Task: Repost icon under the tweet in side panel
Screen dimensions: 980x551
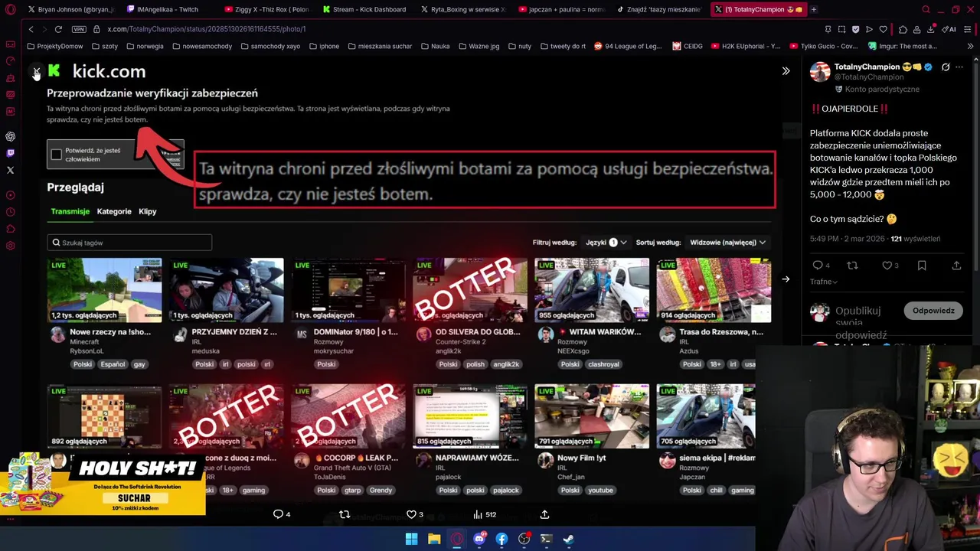Action: tap(852, 266)
